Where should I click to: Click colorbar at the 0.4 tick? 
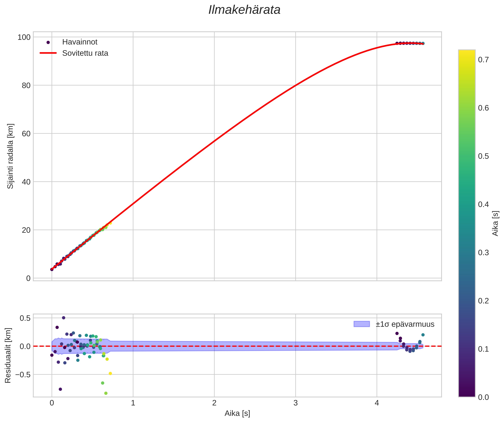pyautogui.click(x=467, y=204)
